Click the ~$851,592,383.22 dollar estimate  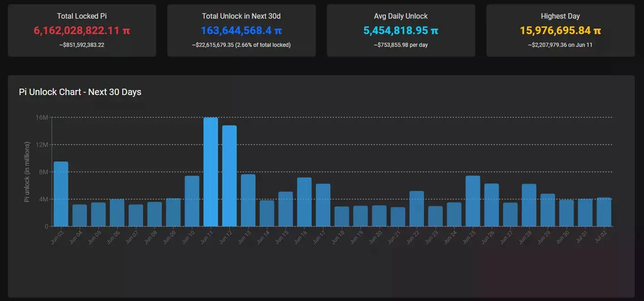(82, 45)
